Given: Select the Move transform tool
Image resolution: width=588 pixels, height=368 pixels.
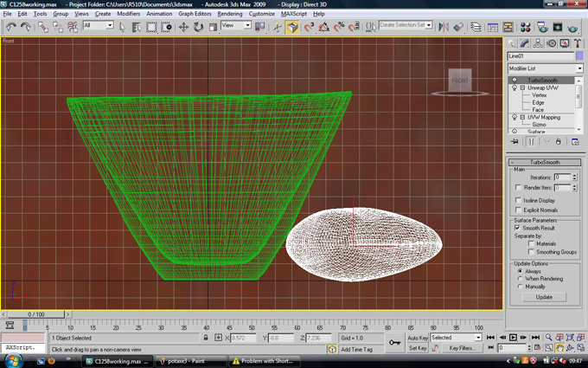Looking at the screenshot, I should [x=183, y=27].
